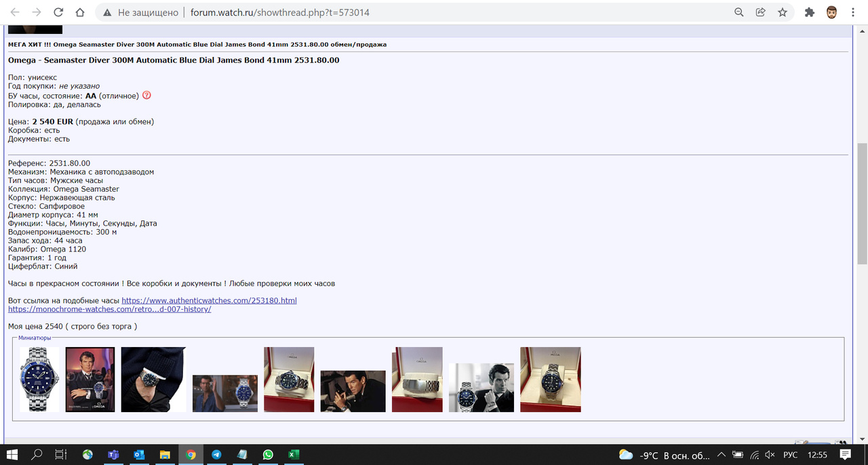Open Telegram from the taskbar
Image resolution: width=868 pixels, height=465 pixels.
216,455
